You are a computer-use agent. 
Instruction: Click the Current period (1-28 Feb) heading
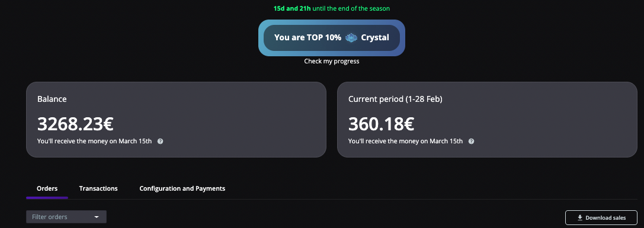coord(395,99)
